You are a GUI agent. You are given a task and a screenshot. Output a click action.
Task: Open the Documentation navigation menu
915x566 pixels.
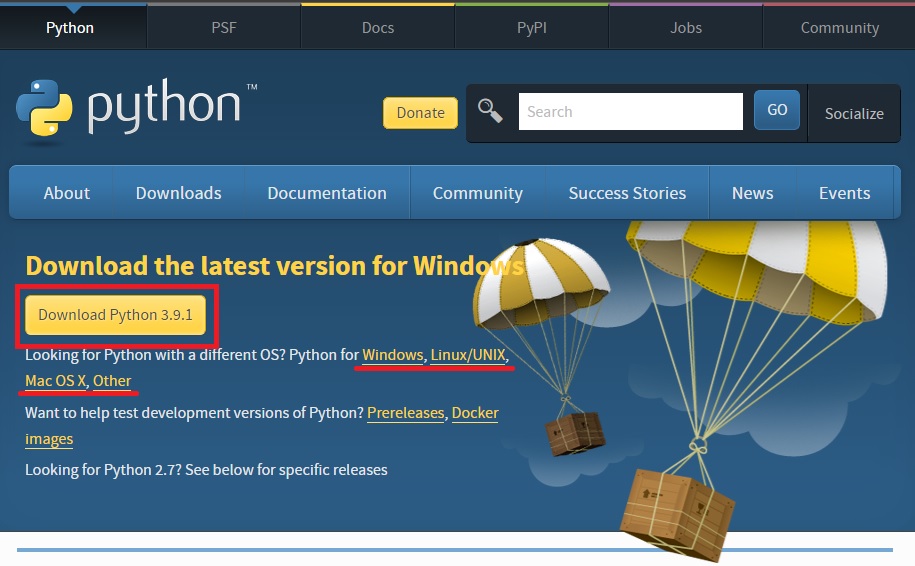tap(327, 193)
